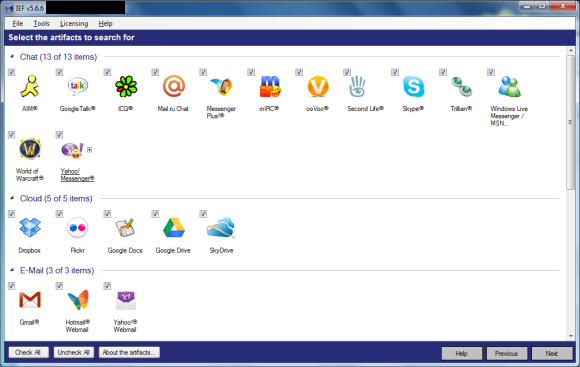Click the Windows Live Messenger icon

(x=509, y=86)
